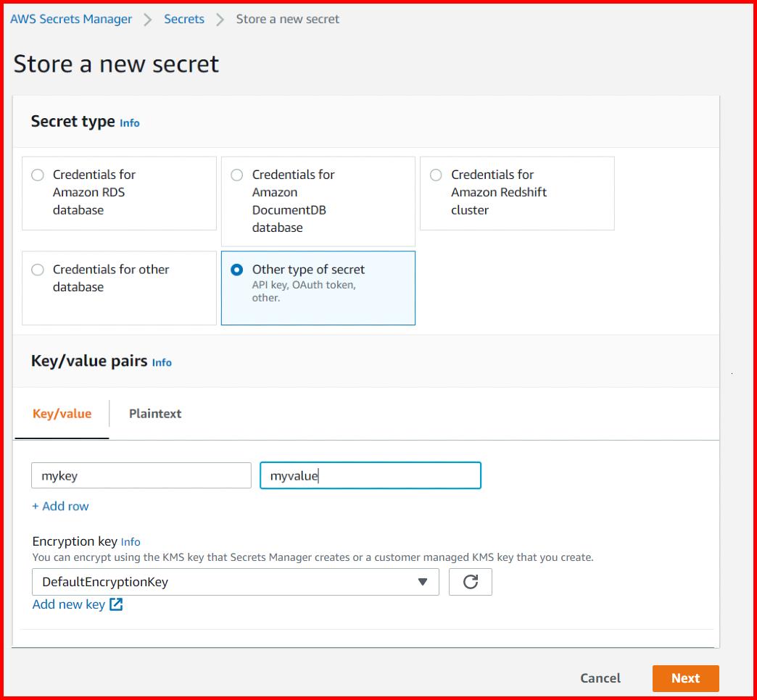This screenshot has width=757, height=700.
Task: Open the Secrets breadcrumb link
Action: (183, 19)
